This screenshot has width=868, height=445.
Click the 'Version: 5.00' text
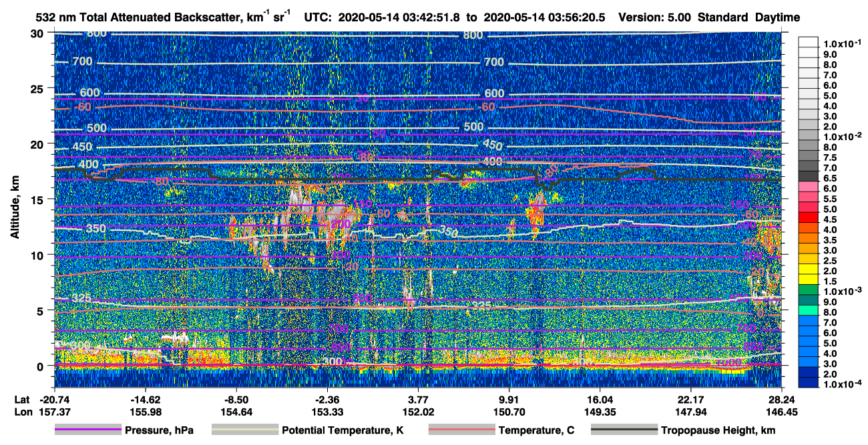click(x=654, y=17)
